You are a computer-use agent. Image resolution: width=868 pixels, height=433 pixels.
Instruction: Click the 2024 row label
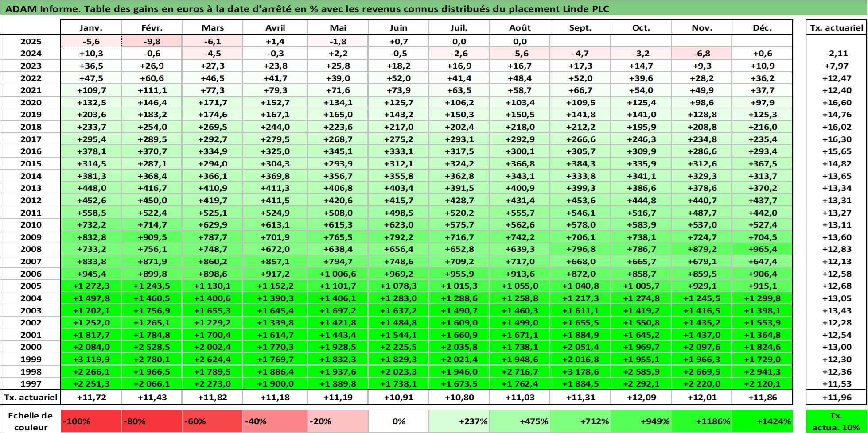[31, 54]
